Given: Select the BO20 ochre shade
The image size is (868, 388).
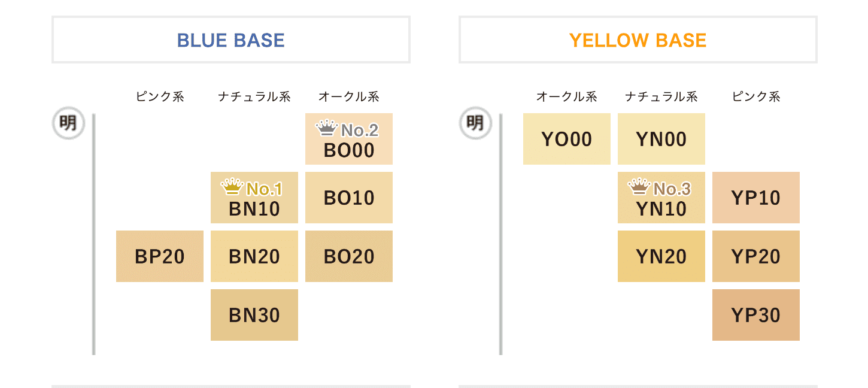Looking at the screenshot, I should point(349,256).
